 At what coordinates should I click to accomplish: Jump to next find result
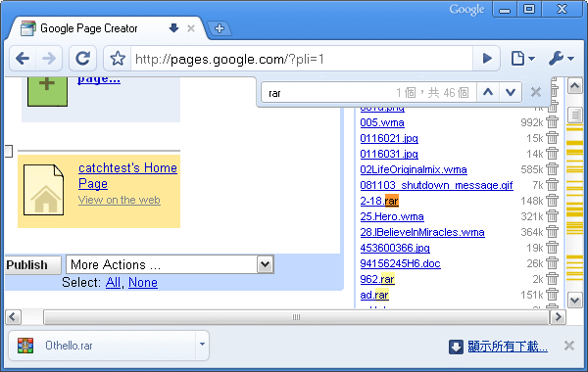(511, 92)
